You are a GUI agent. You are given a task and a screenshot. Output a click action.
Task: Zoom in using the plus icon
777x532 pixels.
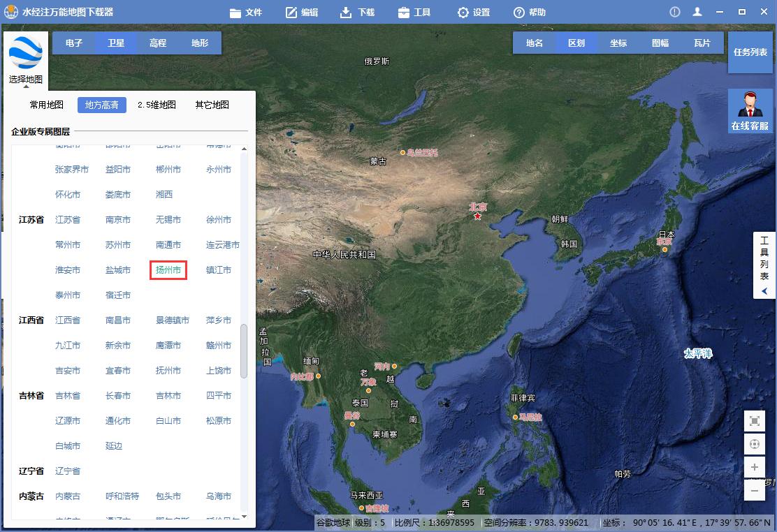755,467
